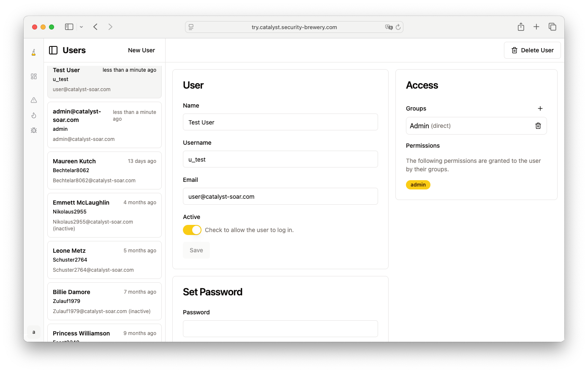Open the alerts triangle icon in sidebar
The image size is (588, 373).
coord(34,100)
